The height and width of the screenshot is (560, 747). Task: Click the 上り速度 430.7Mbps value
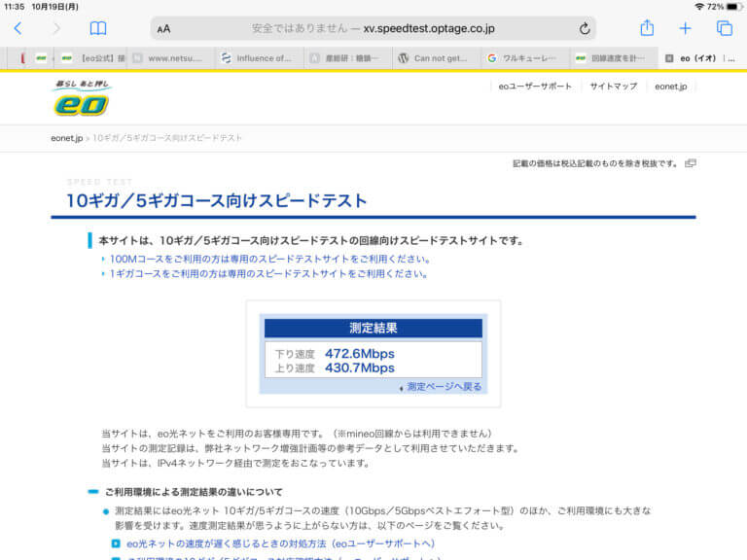click(360, 368)
